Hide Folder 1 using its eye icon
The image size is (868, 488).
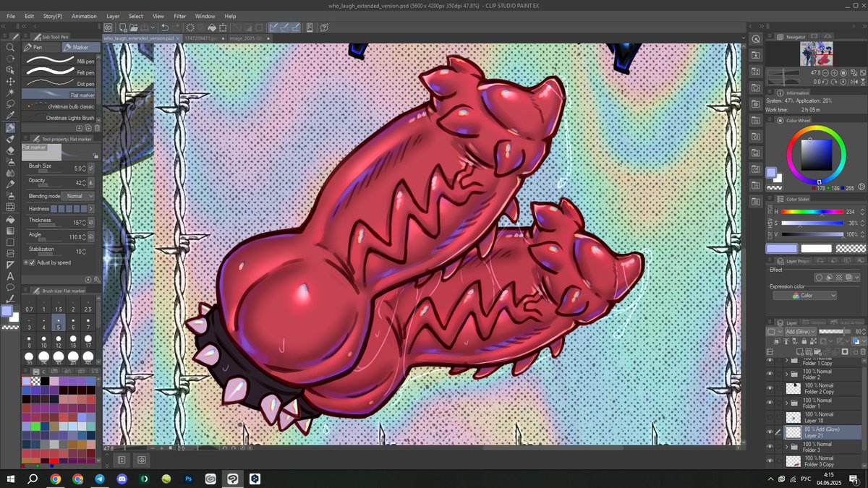pyautogui.click(x=770, y=403)
